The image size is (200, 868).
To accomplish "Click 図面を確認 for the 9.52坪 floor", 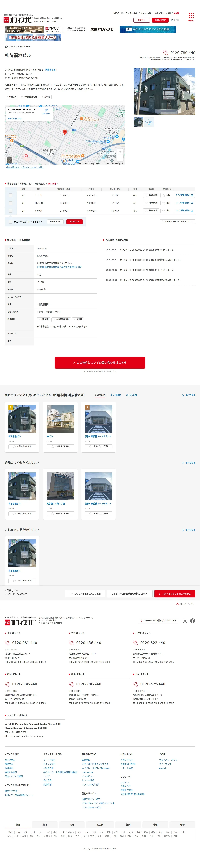I will point(151,195).
